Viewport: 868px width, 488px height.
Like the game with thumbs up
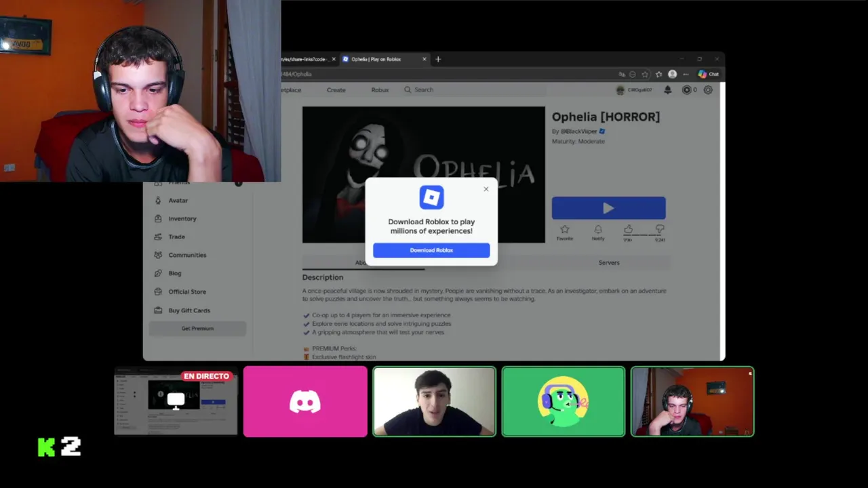pos(628,229)
